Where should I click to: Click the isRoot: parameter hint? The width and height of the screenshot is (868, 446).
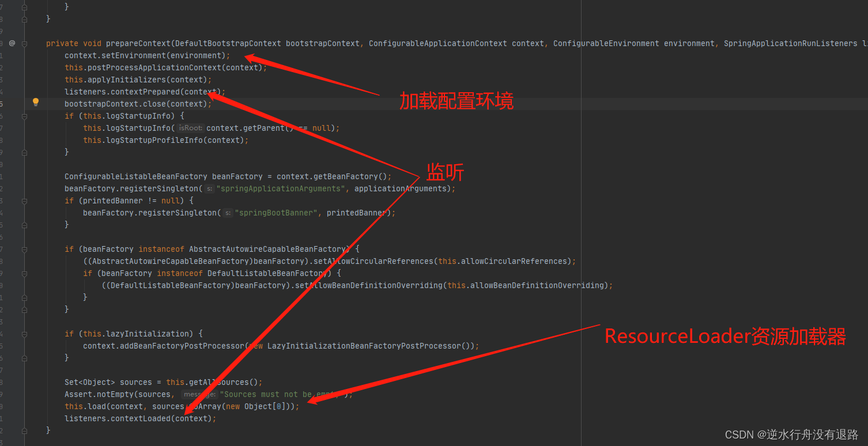pyautogui.click(x=190, y=128)
